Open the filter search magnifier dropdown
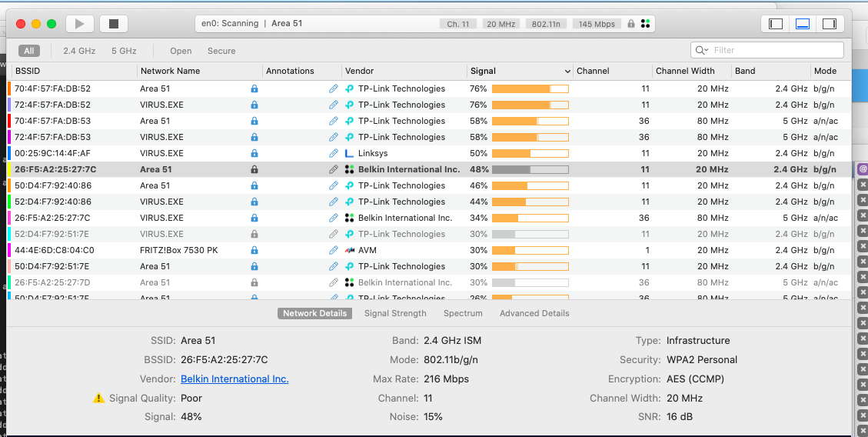This screenshot has width=868, height=437. 702,50
